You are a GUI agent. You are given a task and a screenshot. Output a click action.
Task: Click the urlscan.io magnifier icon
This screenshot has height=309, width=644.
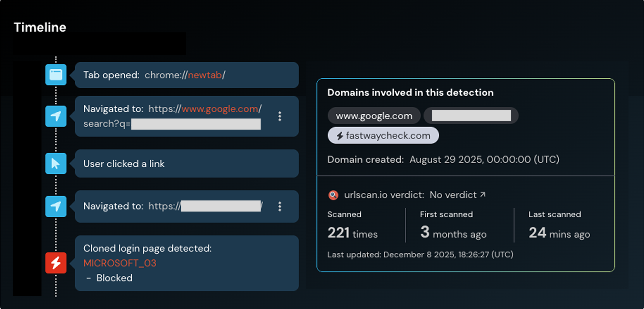pos(333,195)
